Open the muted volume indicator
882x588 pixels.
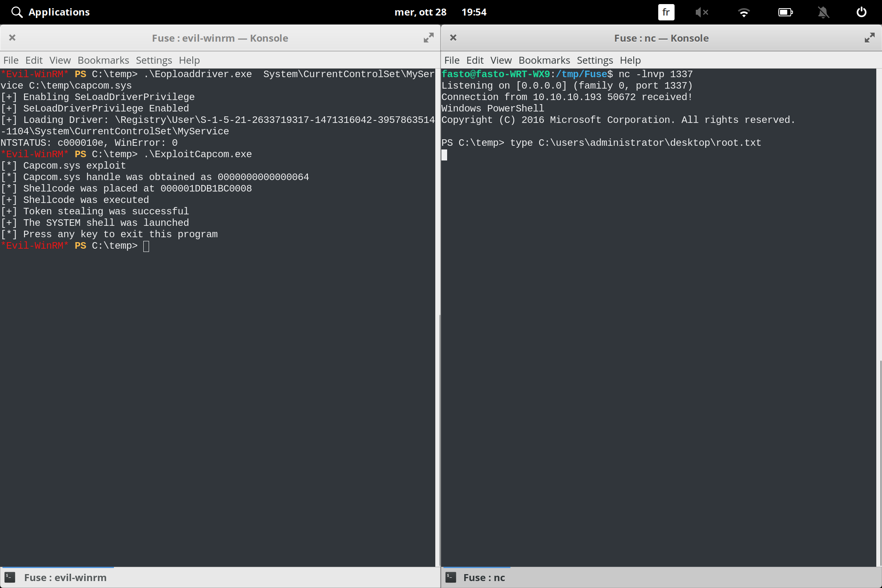pos(702,12)
